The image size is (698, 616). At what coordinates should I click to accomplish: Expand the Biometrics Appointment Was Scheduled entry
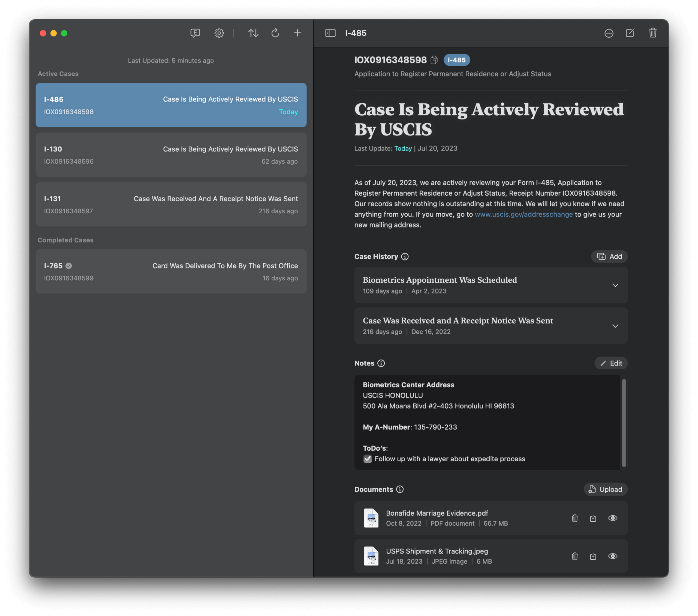[x=615, y=285]
